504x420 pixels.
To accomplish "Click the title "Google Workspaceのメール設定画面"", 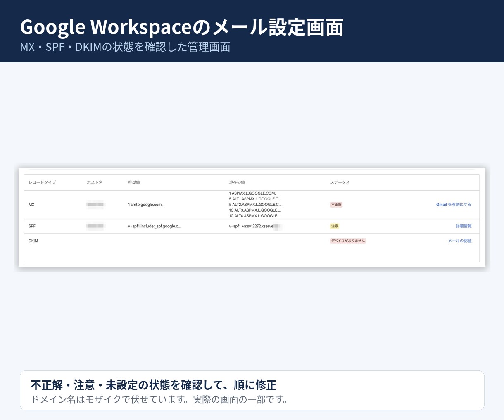I will (182, 27).
